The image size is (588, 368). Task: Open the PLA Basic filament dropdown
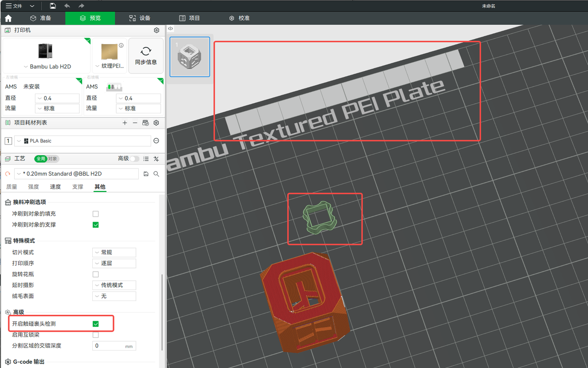[x=83, y=141]
